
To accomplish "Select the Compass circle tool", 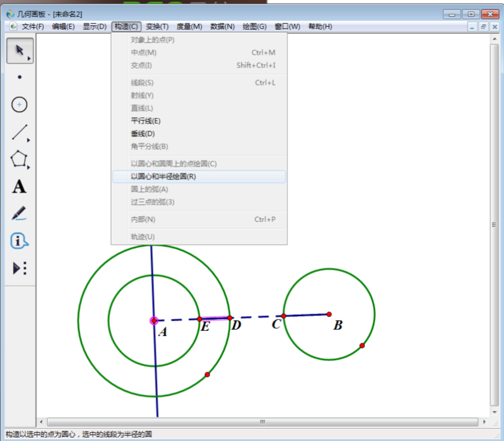I will (19, 104).
